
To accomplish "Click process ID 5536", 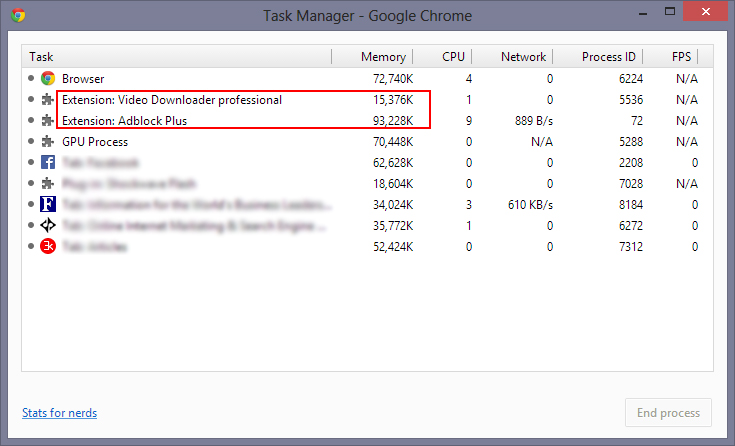I will click(x=630, y=100).
